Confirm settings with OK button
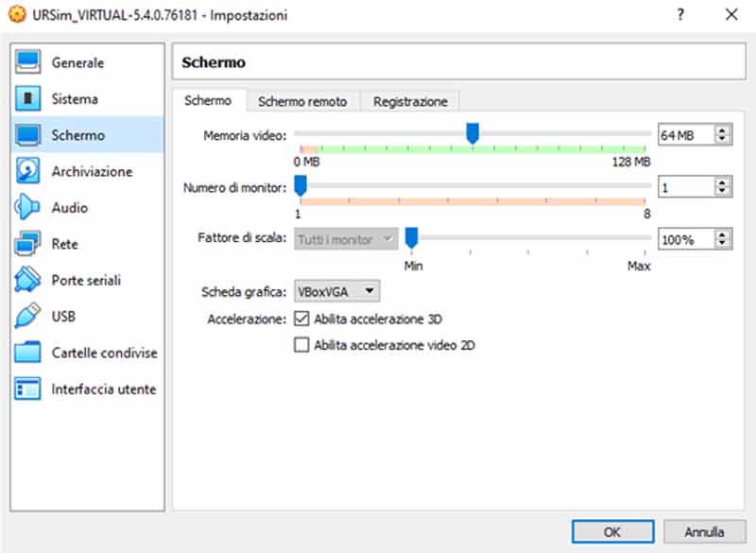 (612, 532)
